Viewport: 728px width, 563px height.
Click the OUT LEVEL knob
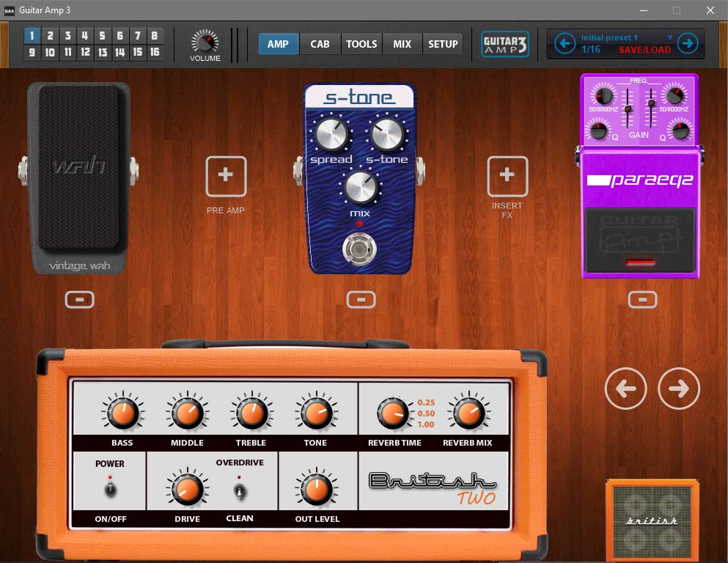tap(316, 489)
